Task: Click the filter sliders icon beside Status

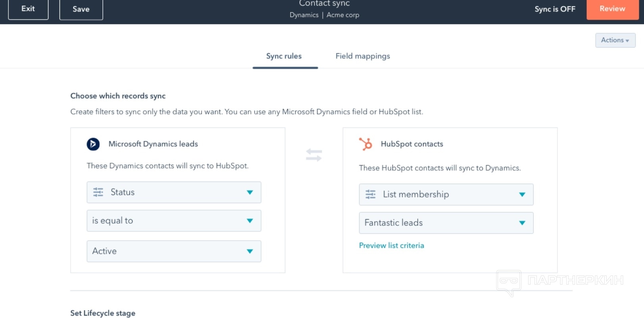Action: point(98,192)
